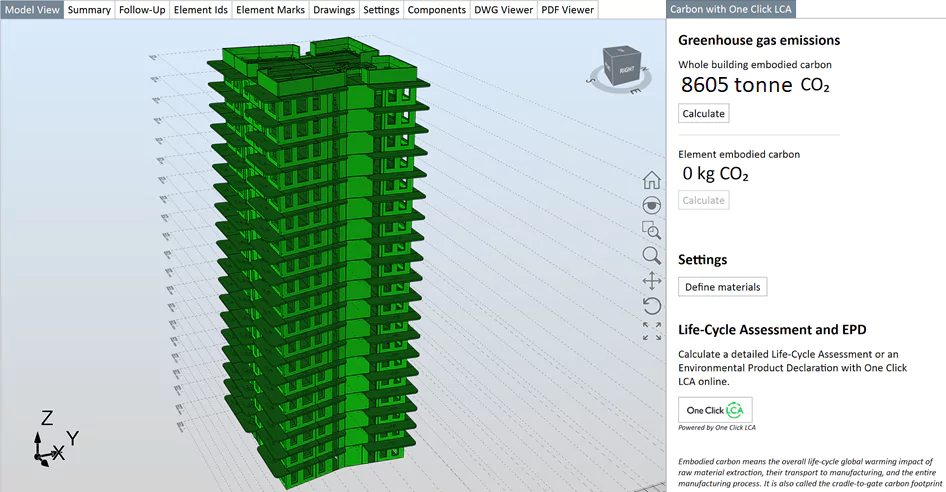The height and width of the screenshot is (492, 946).
Task: Calculate whole building embodied carbon
Action: click(x=703, y=114)
